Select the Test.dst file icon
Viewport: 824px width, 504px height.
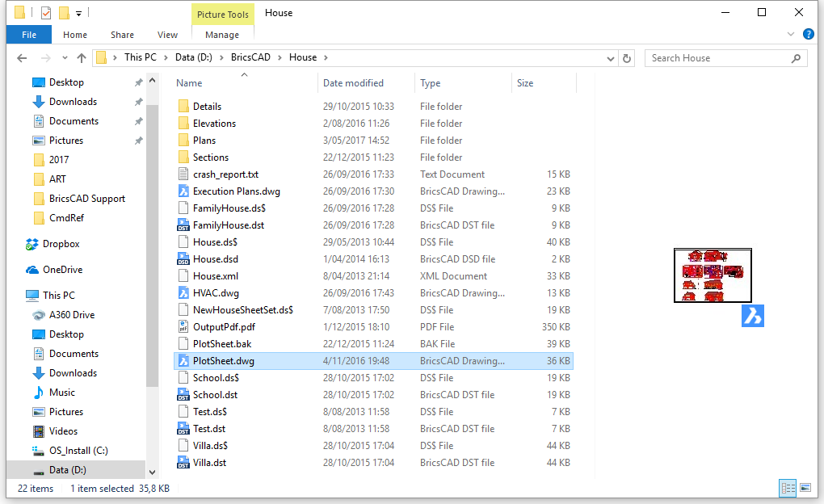[183, 429]
